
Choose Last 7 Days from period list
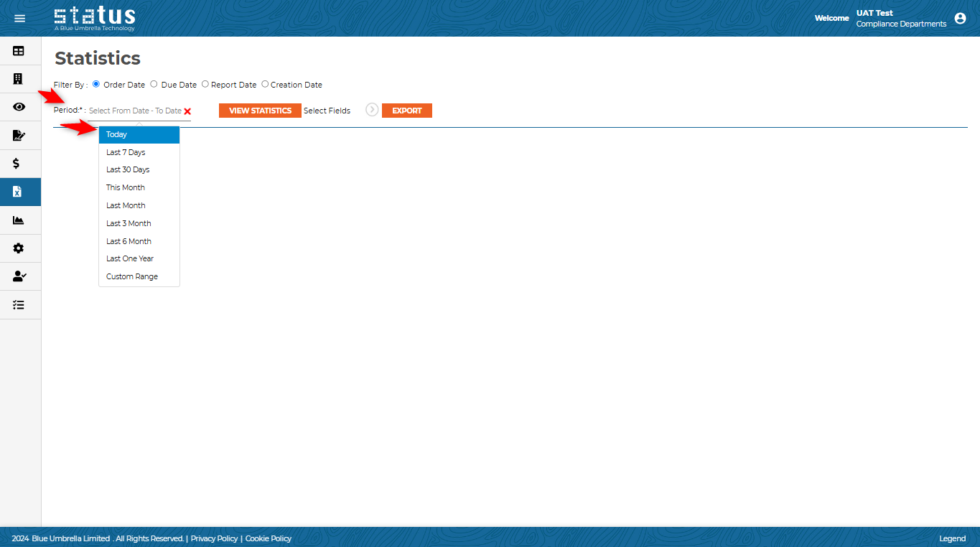126,152
